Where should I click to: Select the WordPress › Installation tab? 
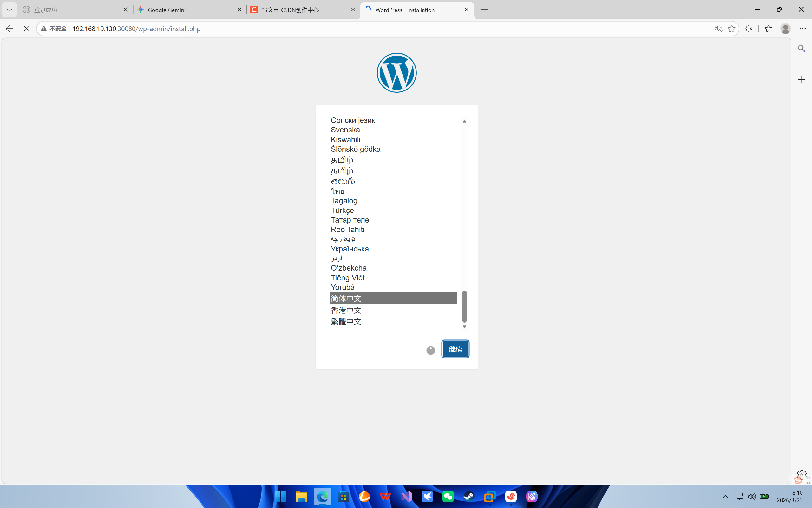(417, 10)
